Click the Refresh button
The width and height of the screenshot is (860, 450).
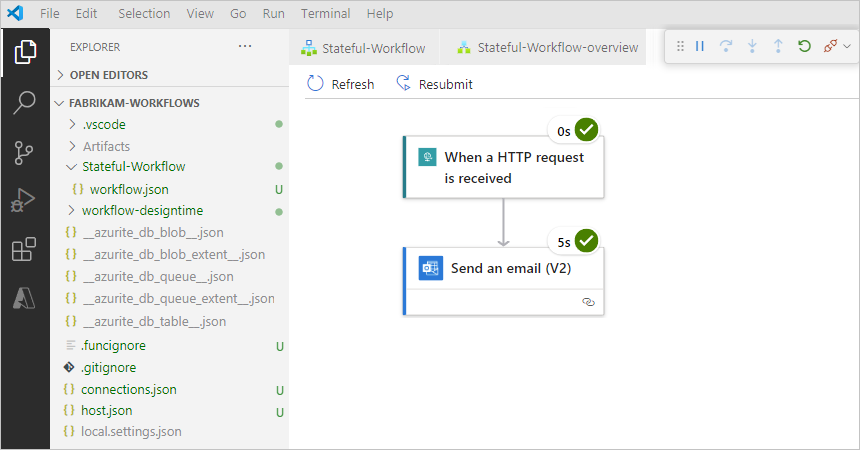[x=341, y=84]
